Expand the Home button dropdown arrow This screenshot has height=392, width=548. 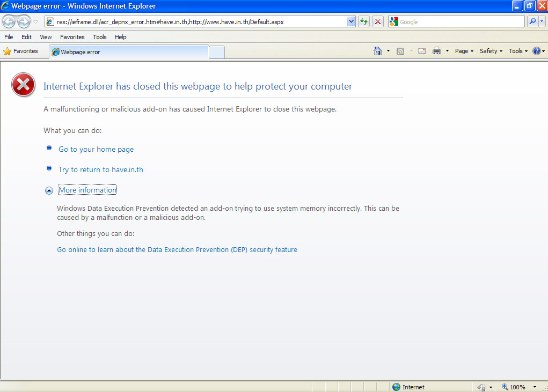pos(388,51)
